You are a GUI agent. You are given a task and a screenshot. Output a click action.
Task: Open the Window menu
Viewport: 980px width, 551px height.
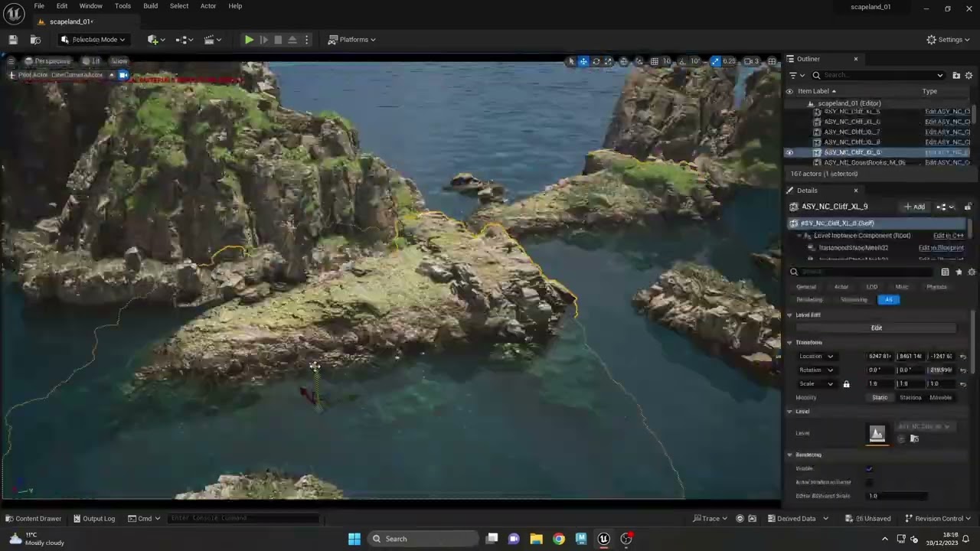pos(90,6)
